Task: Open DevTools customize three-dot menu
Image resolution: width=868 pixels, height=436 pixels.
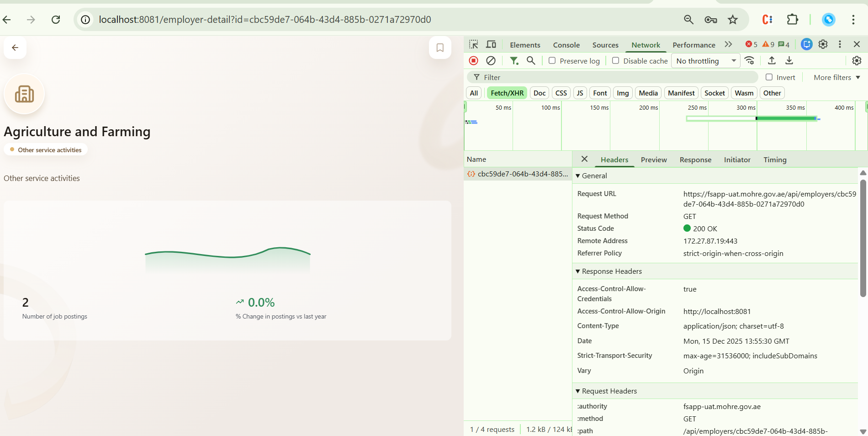Action: click(840, 44)
